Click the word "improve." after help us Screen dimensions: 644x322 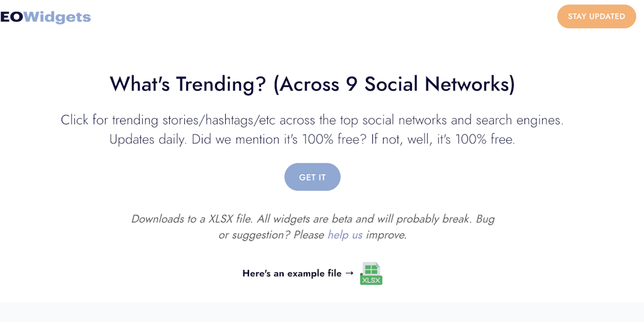(x=386, y=235)
